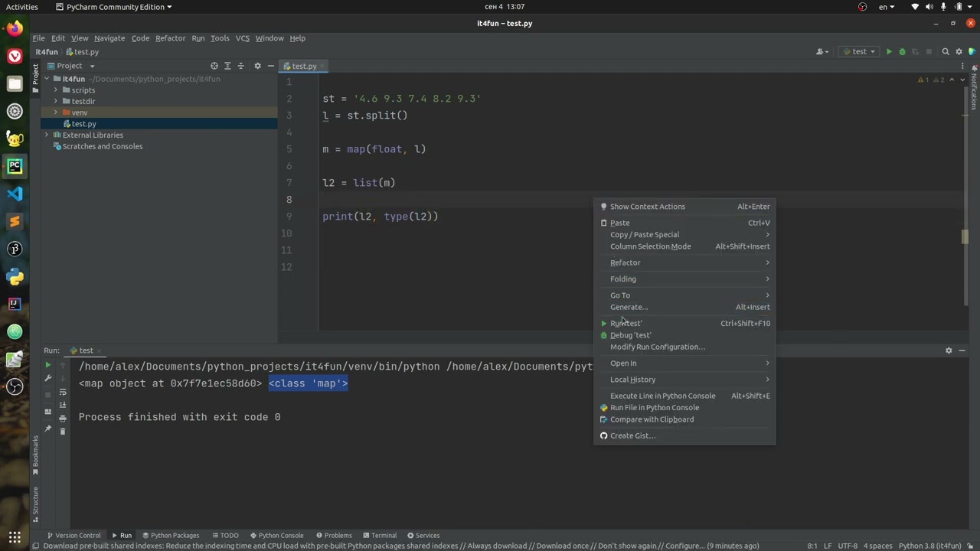Open Search Everywhere magnifier icon

click(x=946, y=52)
